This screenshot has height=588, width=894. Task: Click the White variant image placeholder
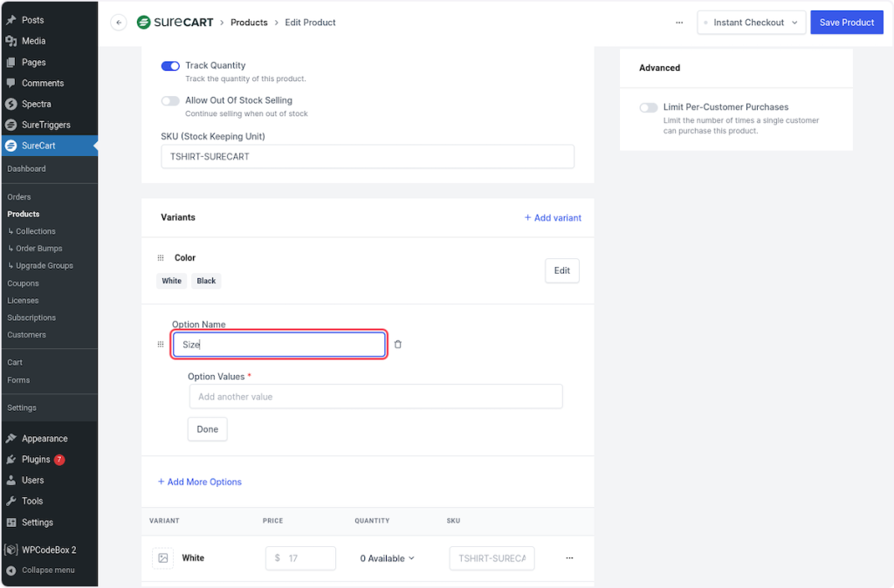[x=162, y=558]
